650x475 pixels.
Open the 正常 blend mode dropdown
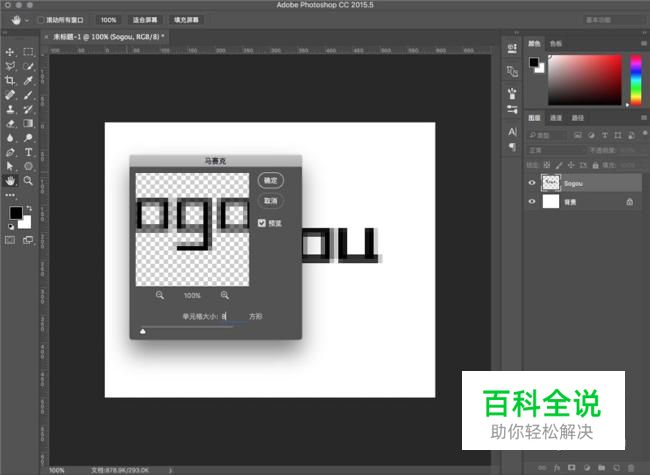(x=555, y=150)
